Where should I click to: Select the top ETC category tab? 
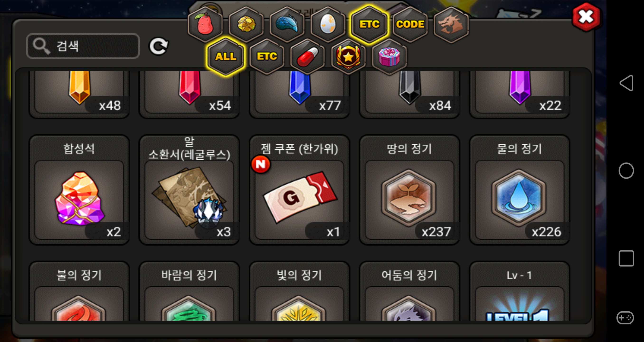click(x=369, y=24)
